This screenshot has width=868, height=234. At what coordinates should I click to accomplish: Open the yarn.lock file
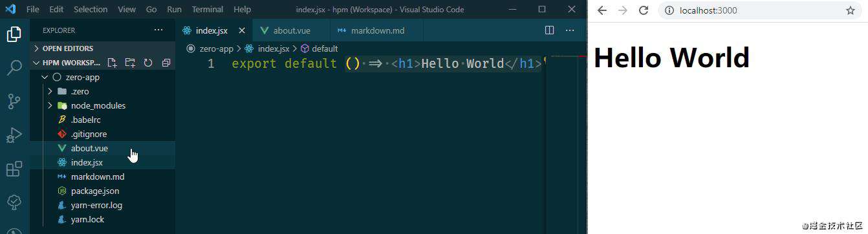point(102,219)
